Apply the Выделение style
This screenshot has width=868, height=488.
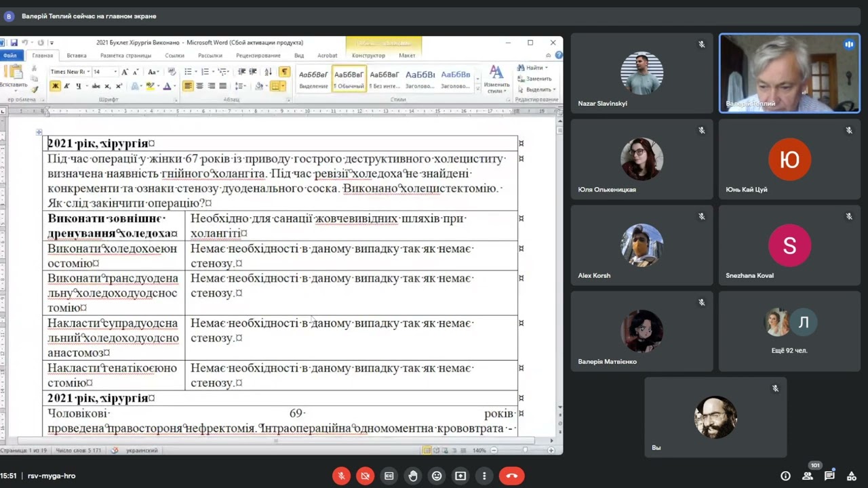pyautogui.click(x=313, y=79)
